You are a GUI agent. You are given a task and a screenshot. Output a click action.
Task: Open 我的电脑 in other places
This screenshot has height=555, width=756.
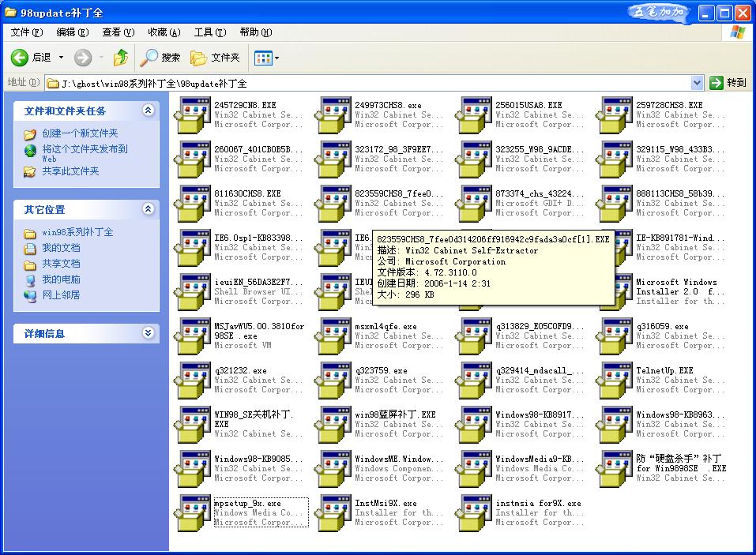point(62,279)
